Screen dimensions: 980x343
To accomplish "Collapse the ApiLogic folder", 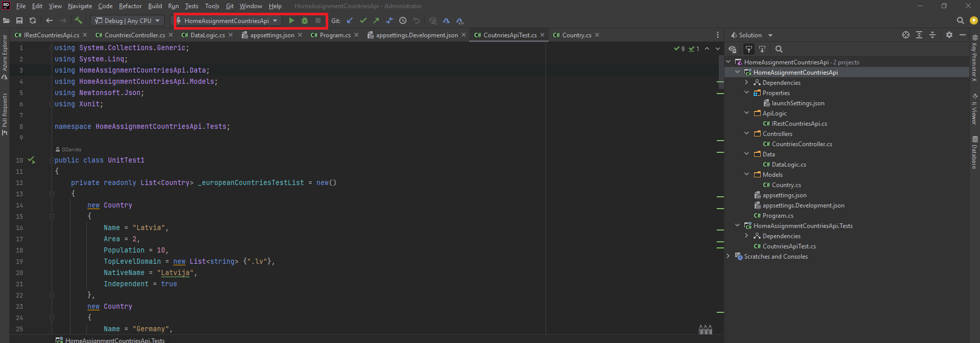I will tap(747, 113).
